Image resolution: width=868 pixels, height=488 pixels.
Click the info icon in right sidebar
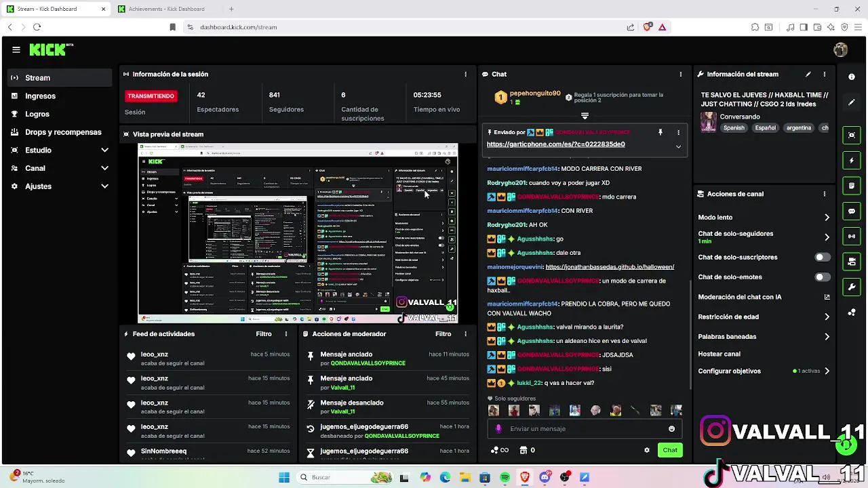(852, 77)
